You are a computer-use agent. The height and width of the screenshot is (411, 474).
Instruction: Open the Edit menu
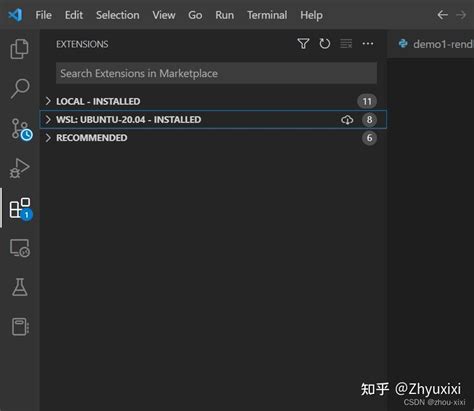click(x=74, y=15)
